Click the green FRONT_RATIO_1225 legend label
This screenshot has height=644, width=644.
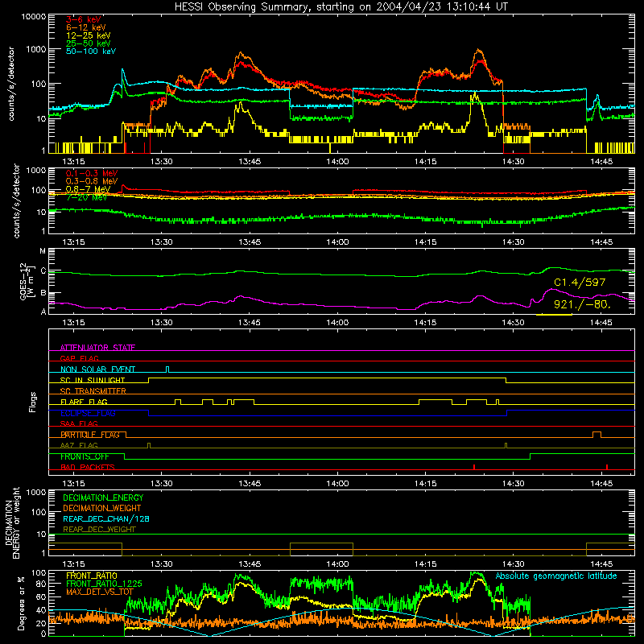click(x=104, y=584)
